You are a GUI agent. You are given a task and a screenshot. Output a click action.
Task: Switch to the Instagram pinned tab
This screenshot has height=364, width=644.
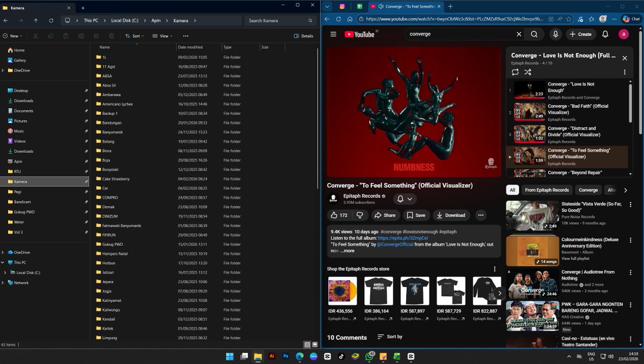pyautogui.click(x=342, y=6)
